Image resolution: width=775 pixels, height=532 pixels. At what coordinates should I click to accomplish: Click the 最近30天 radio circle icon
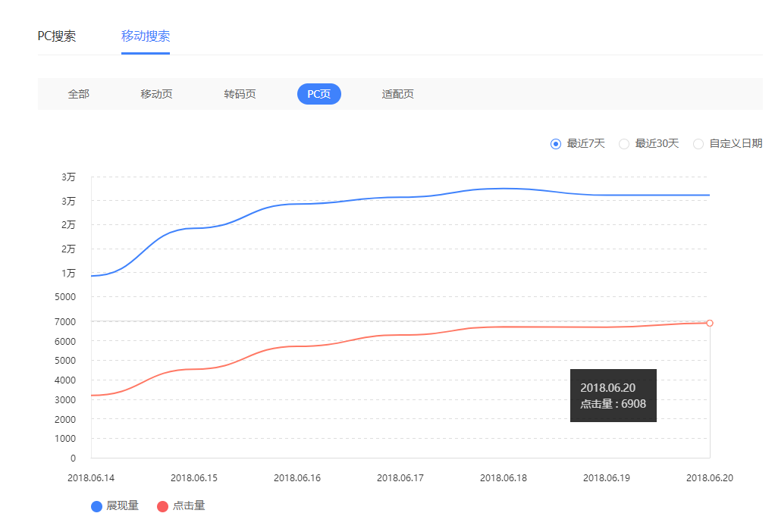[623, 143]
